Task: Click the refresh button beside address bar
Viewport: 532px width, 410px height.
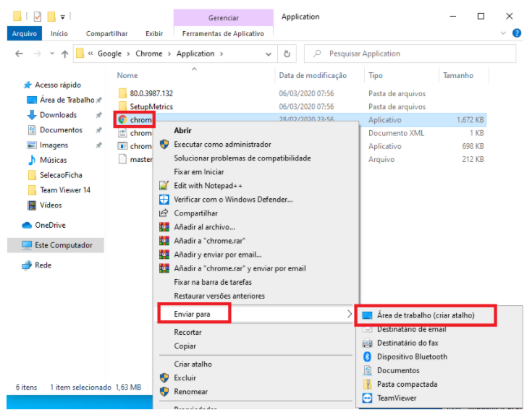Action: click(287, 54)
